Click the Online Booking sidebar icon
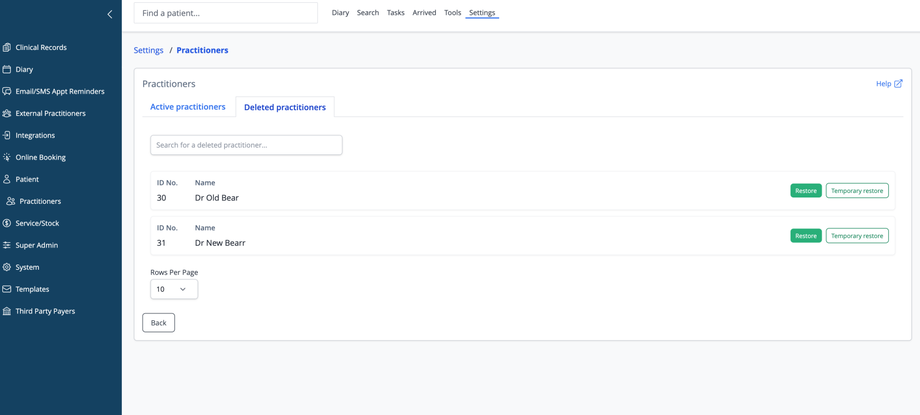Screen dimensions: 920x415 click(x=7, y=157)
